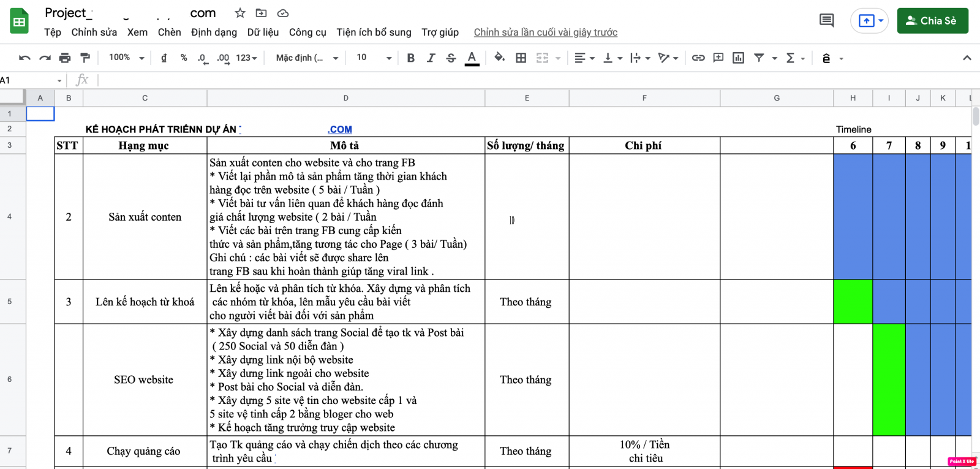Open comment history icon
Image resolution: width=980 pixels, height=469 pixels.
(826, 20)
